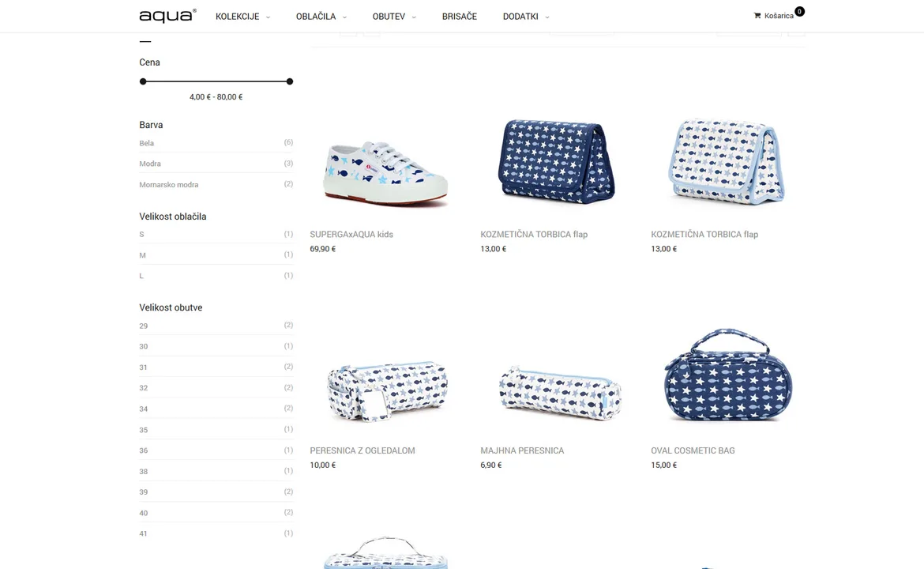This screenshot has height=569, width=924.
Task: Open the DODATKI menu
Action: tap(520, 17)
